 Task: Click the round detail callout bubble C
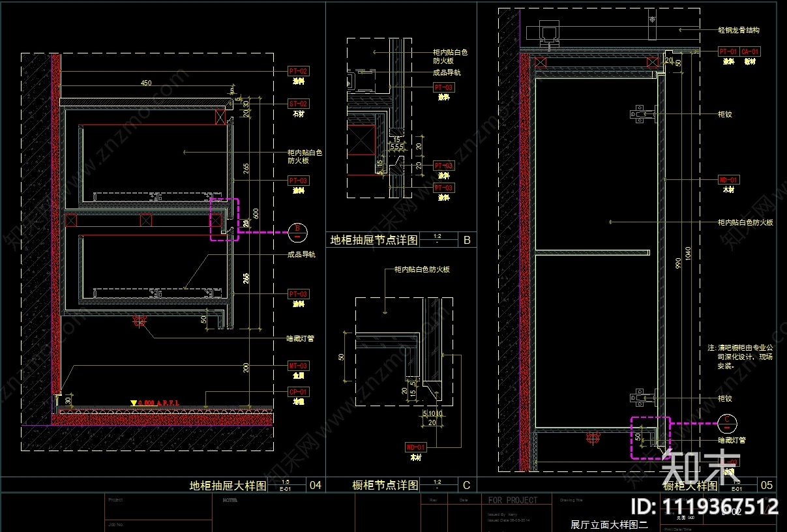726,422
